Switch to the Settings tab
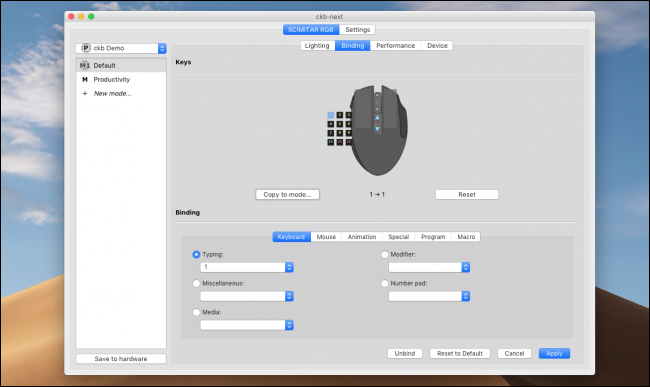Screen dimensions: 650x387 pos(357,29)
